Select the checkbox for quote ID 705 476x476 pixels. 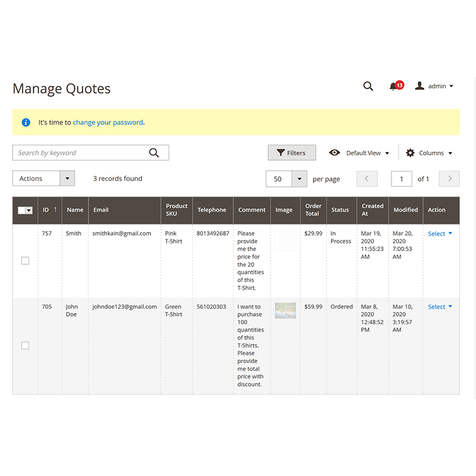pyautogui.click(x=25, y=346)
